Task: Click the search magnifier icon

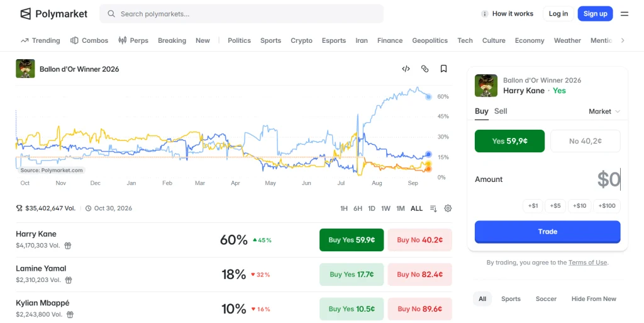Action: [x=111, y=14]
